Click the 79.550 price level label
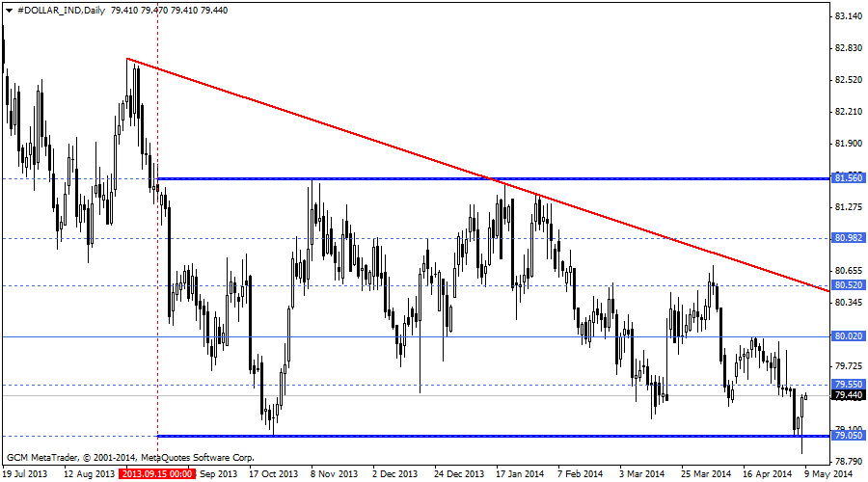 tap(848, 385)
